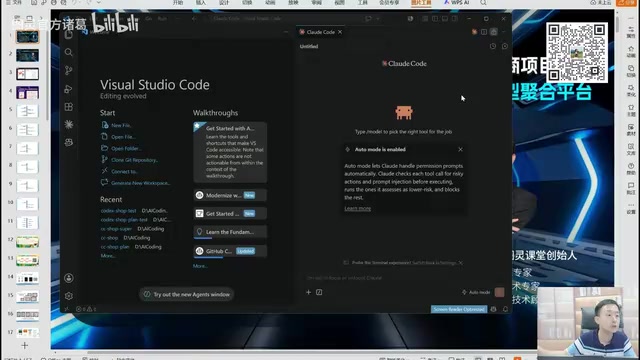Viewport: 640px width, 360px height.
Task: Add a new slide with the plus button
Action: coord(24,346)
